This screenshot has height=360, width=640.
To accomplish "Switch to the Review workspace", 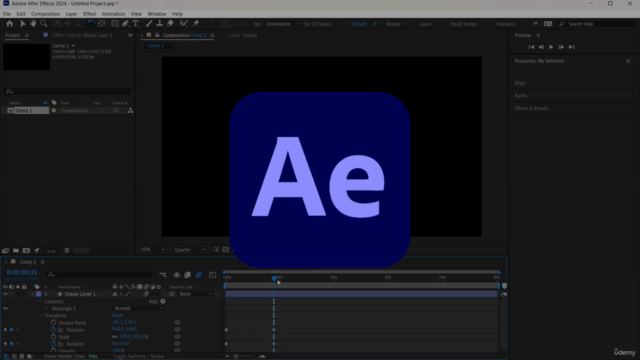I will click(393, 24).
